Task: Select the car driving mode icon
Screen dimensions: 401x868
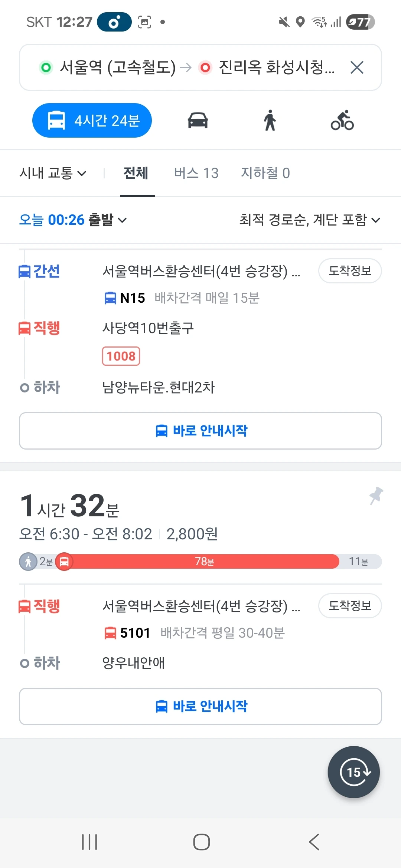Action: point(198,121)
